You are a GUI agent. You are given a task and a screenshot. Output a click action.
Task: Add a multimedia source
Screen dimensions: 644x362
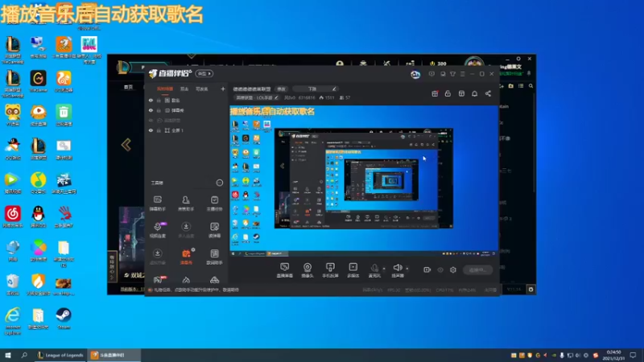pyautogui.click(x=353, y=270)
